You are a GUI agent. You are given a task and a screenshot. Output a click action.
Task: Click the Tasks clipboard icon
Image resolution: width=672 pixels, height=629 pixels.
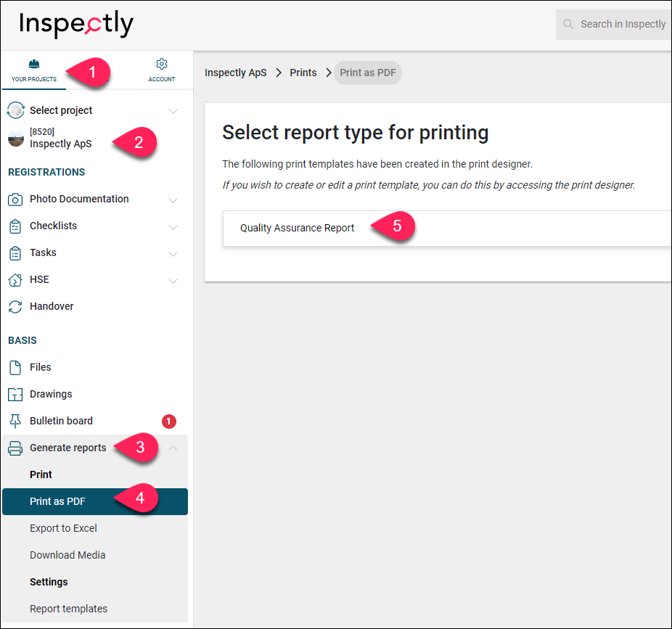tap(15, 253)
